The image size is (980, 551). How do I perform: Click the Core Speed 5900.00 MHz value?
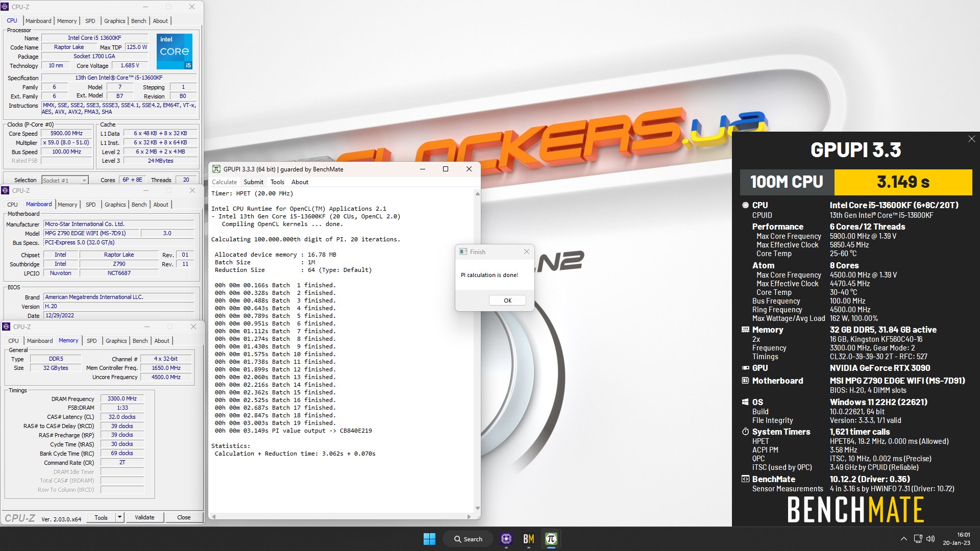point(66,133)
